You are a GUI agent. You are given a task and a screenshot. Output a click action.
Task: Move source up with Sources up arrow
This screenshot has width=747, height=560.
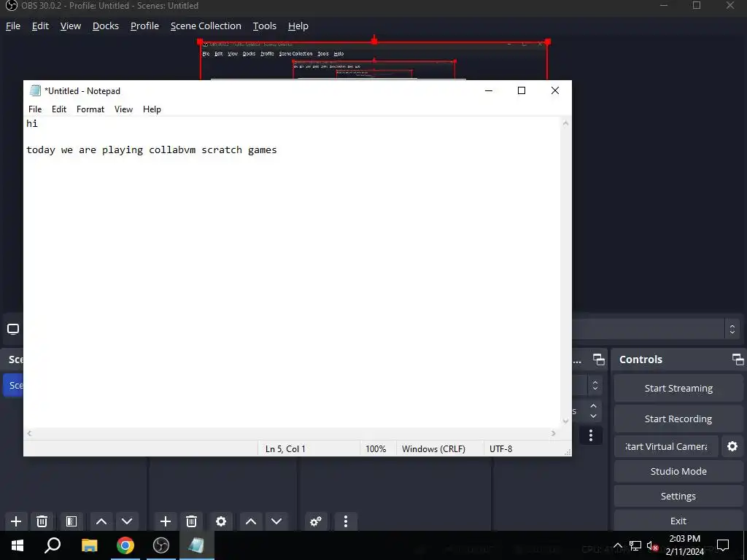click(251, 521)
